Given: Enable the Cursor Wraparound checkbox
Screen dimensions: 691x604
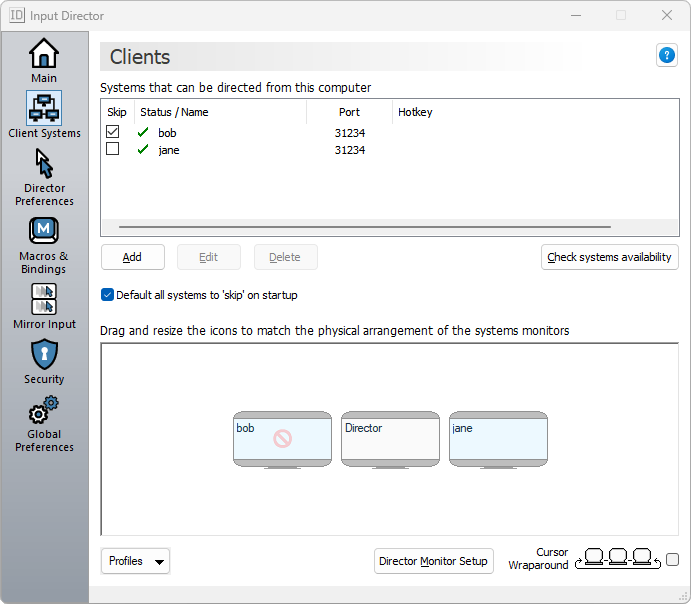Looking at the screenshot, I should (672, 560).
